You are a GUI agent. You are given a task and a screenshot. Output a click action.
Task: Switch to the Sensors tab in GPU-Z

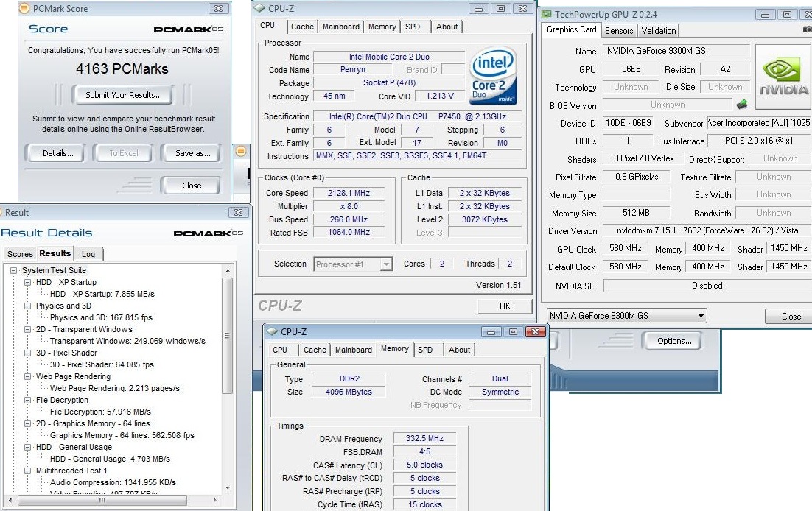click(x=619, y=30)
